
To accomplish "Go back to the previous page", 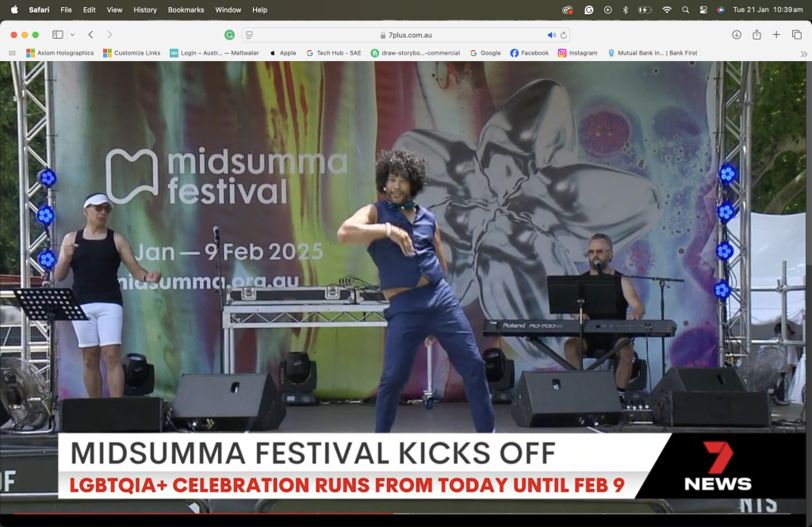I will (90, 35).
